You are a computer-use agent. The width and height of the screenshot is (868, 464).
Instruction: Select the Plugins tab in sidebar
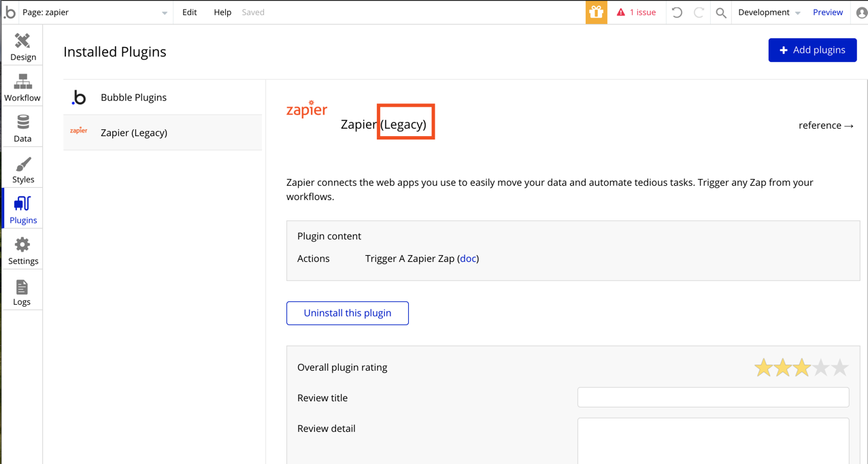point(22,210)
